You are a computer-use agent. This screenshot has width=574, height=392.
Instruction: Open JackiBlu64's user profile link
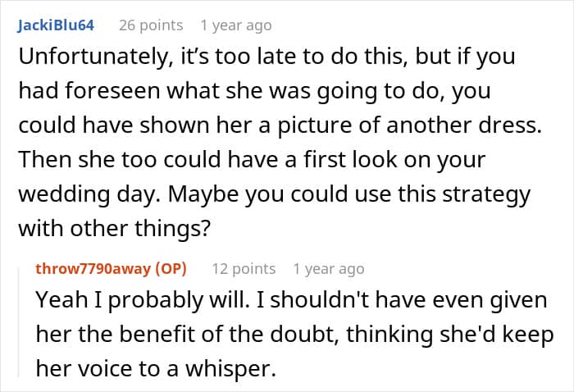56,25
